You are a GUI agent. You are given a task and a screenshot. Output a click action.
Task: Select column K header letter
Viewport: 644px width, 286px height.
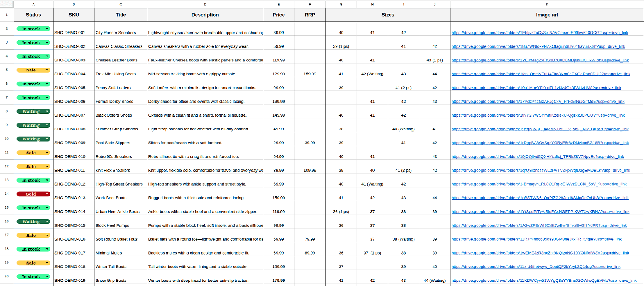[547, 4]
